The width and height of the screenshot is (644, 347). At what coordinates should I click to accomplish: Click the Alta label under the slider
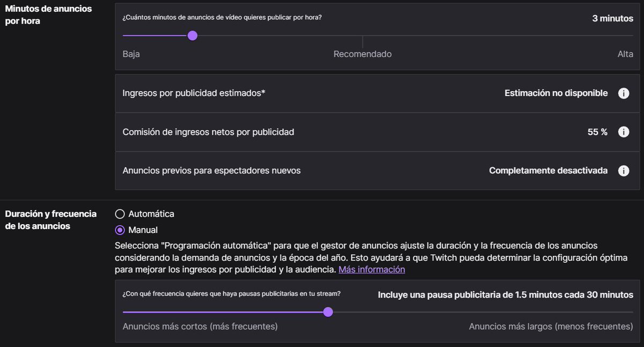pos(625,54)
